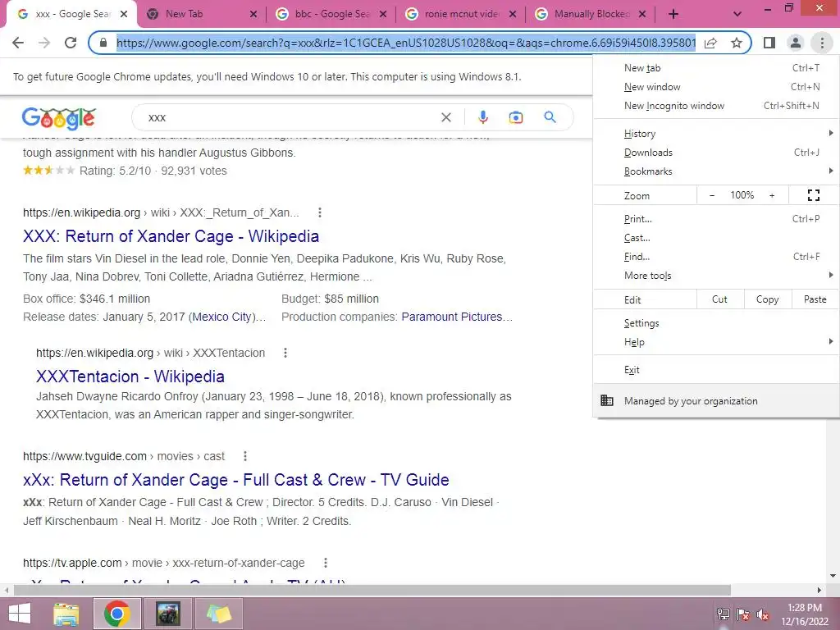Close the 'Manually Blocked' tab
The width and height of the screenshot is (840, 630).
(642, 15)
